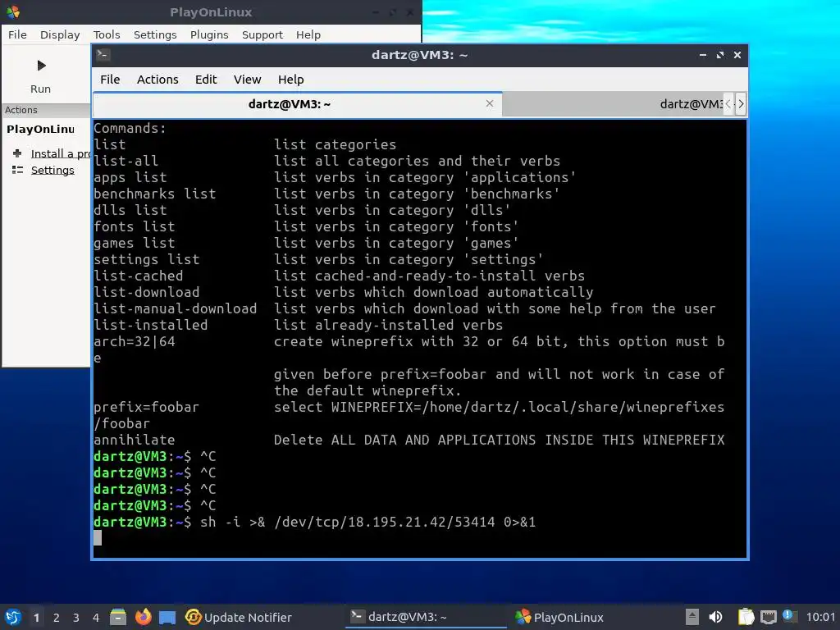840x630 pixels.
Task: Open PlayOnLinux Support menu
Action: pos(262,34)
